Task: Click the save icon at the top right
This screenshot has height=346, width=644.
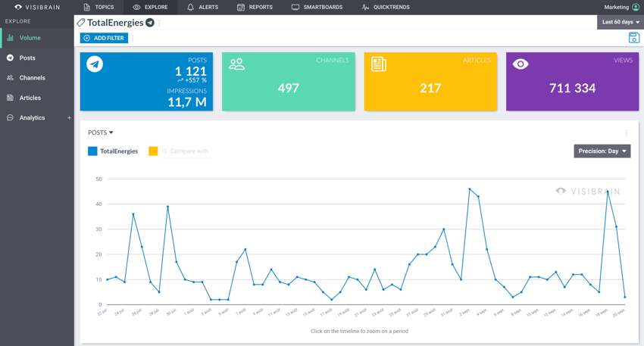Action: coord(633,38)
